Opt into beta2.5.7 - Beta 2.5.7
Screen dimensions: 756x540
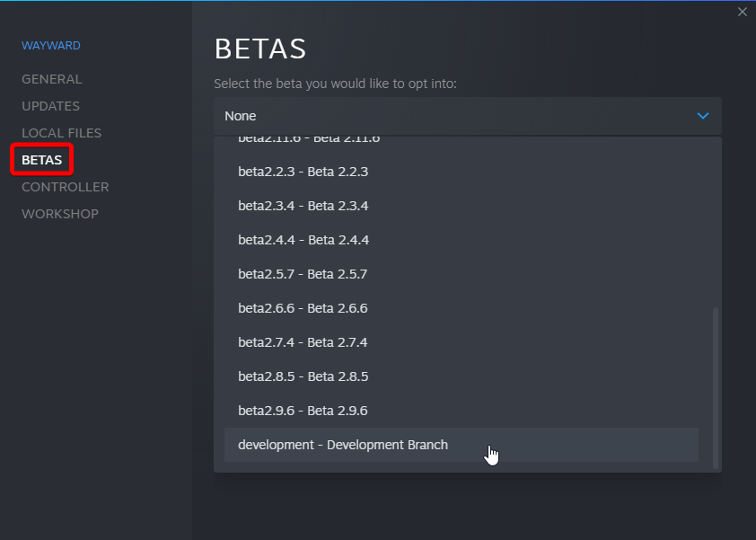(303, 274)
